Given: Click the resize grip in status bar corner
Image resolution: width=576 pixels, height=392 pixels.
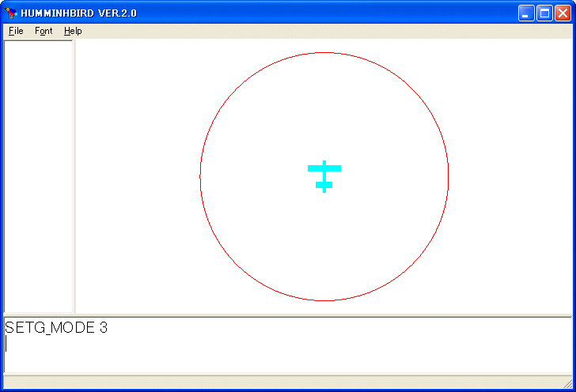Looking at the screenshot, I should [568, 383].
